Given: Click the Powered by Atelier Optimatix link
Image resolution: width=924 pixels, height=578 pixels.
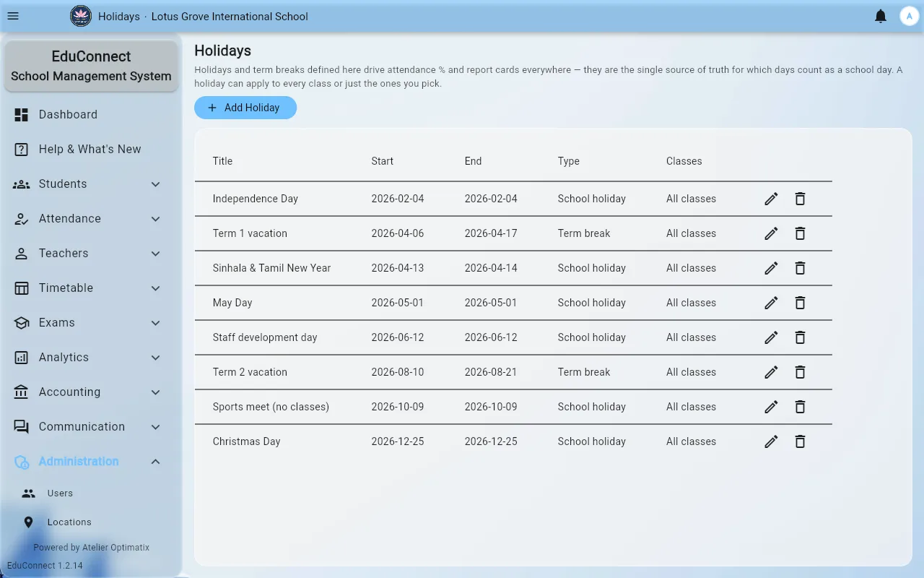Looking at the screenshot, I should click(x=91, y=548).
